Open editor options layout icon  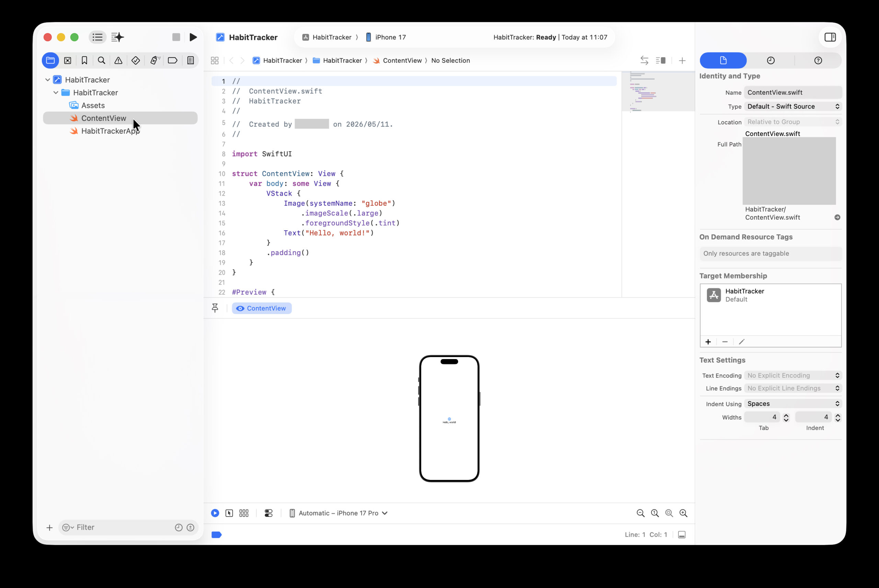pos(661,60)
